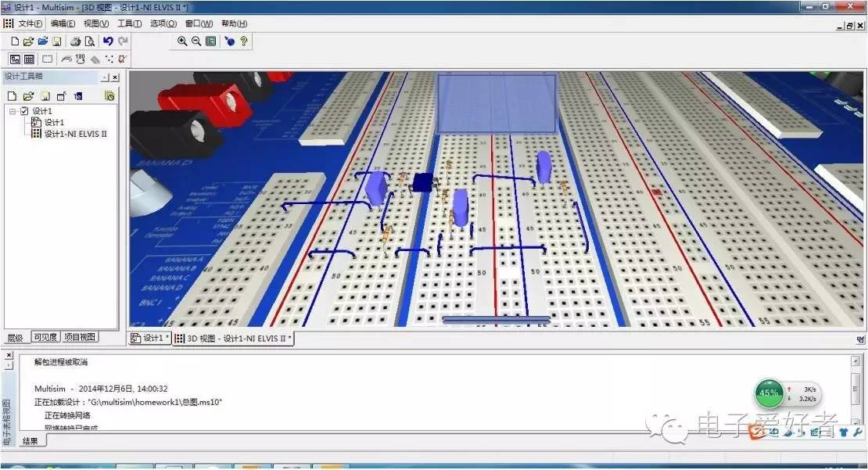Click the 正在转换网络 log line

67,415
